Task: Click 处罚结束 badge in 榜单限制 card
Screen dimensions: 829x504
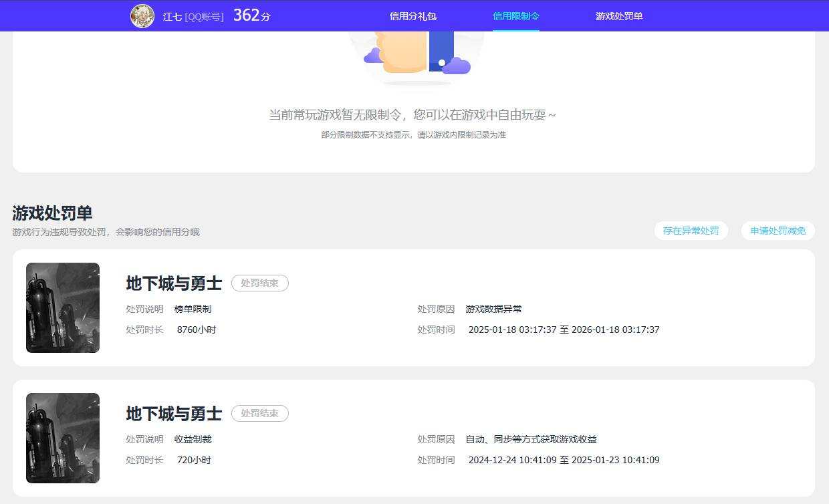Action: coord(260,283)
